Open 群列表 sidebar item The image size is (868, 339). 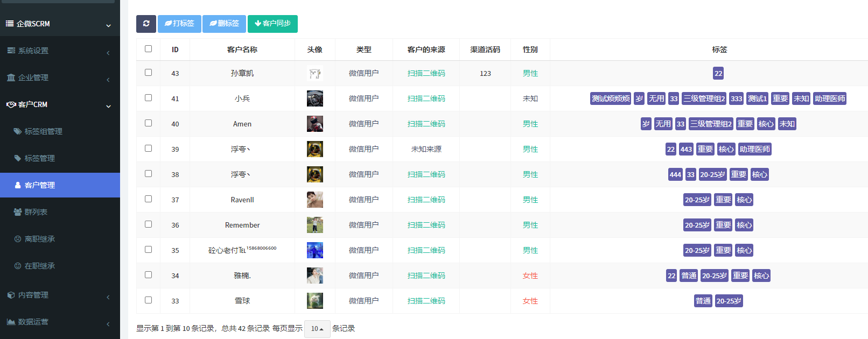click(36, 212)
